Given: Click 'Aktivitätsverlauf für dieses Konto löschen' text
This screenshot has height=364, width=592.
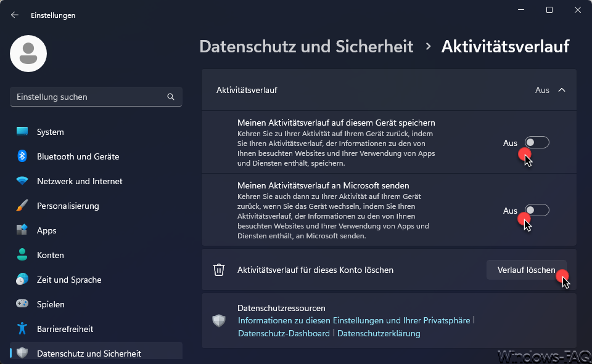Looking at the screenshot, I should (x=315, y=270).
